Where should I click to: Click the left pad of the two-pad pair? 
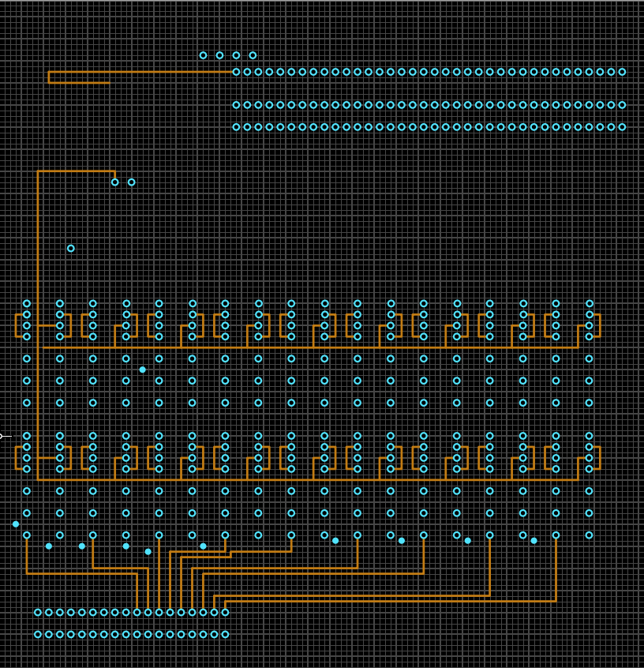[115, 182]
